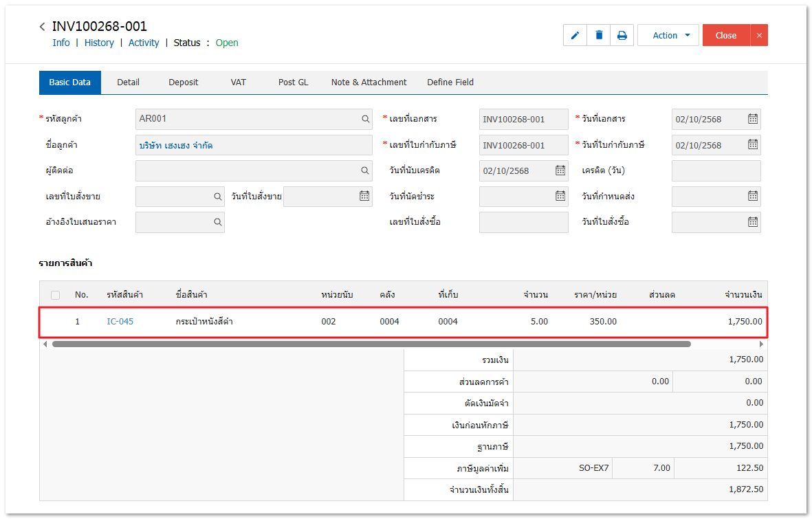
Task: Click the ผู้ติดต่อ contact input field
Action: [248, 170]
